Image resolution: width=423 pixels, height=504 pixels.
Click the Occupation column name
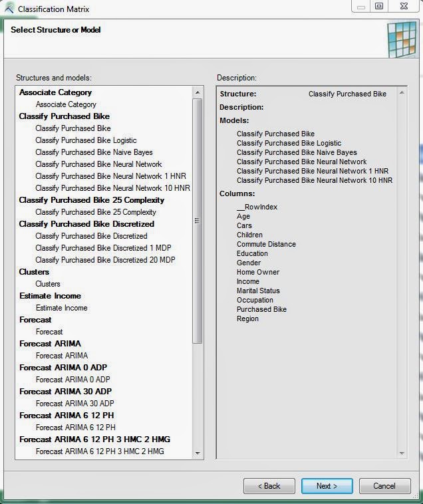tap(255, 301)
